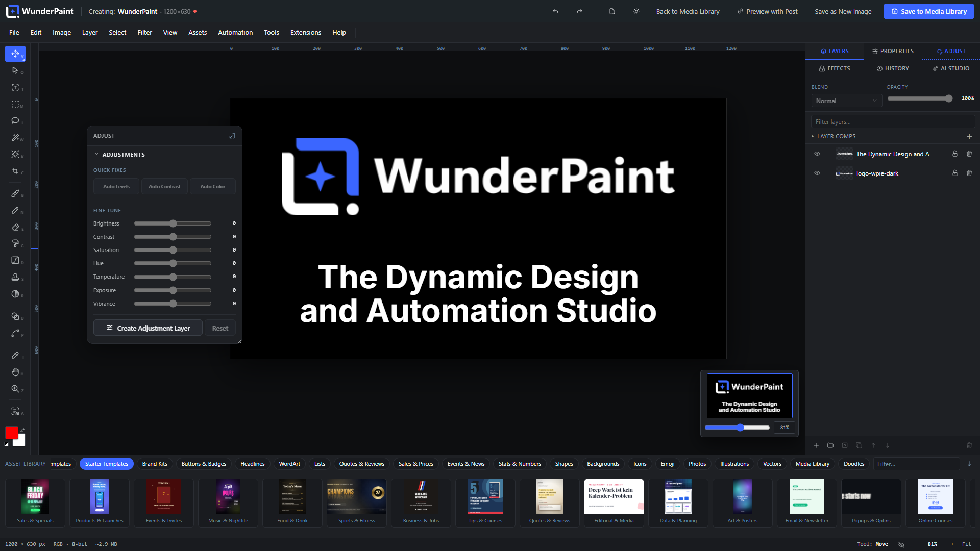The height and width of the screenshot is (551, 980).
Task: Select the Pen path tool
Action: point(15,334)
